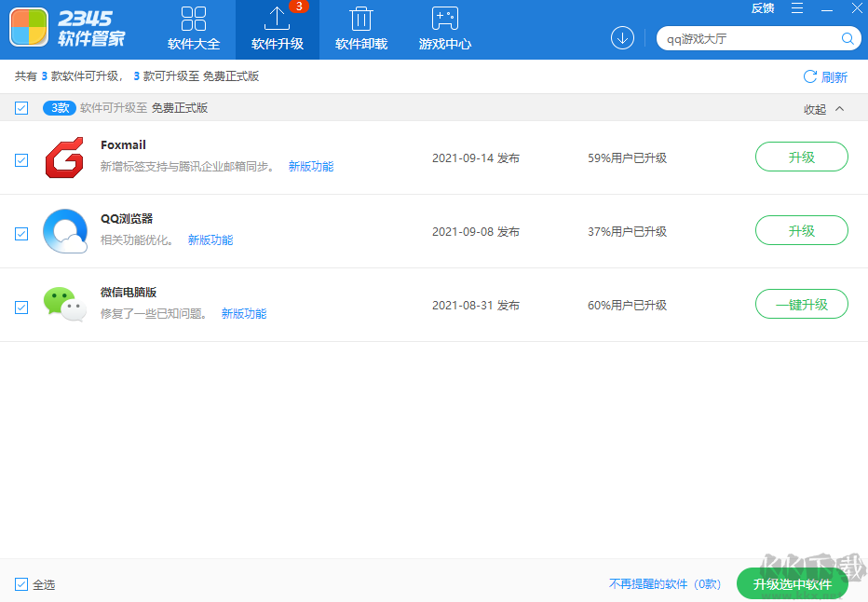This screenshot has width=868, height=602.
Task: Click the Foxmail application icon
Action: [64, 158]
